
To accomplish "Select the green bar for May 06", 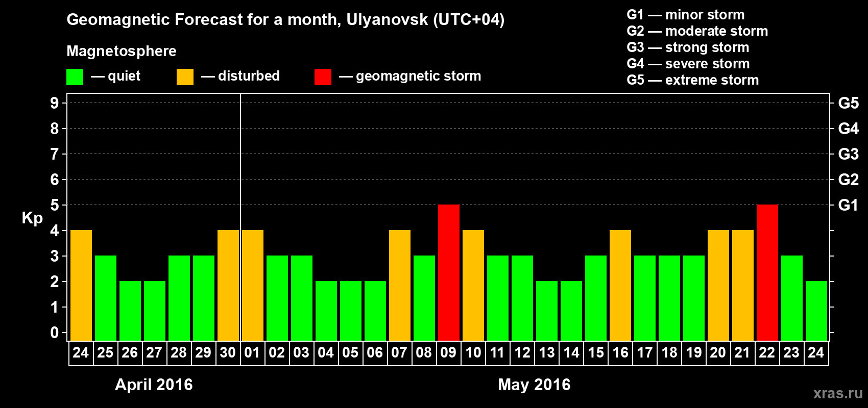I will (x=375, y=311).
